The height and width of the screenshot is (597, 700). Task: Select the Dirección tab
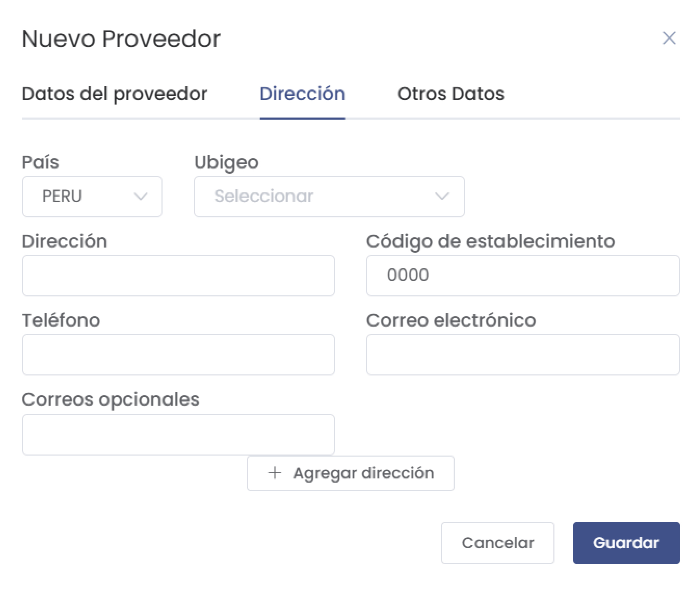pyautogui.click(x=303, y=94)
